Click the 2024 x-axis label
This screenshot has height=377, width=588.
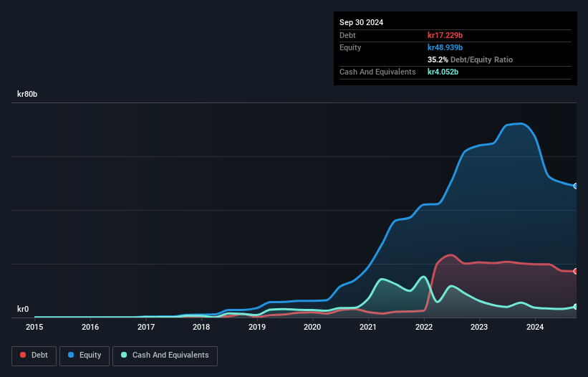pyautogui.click(x=535, y=327)
